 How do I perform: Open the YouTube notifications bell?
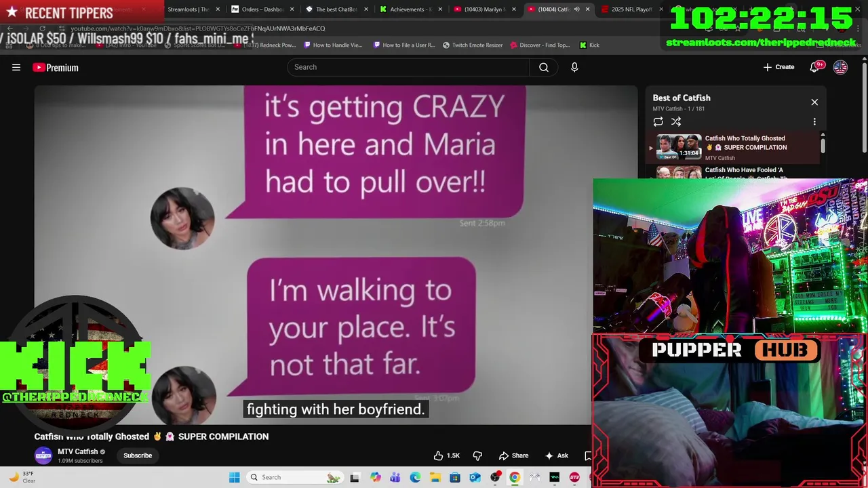816,67
